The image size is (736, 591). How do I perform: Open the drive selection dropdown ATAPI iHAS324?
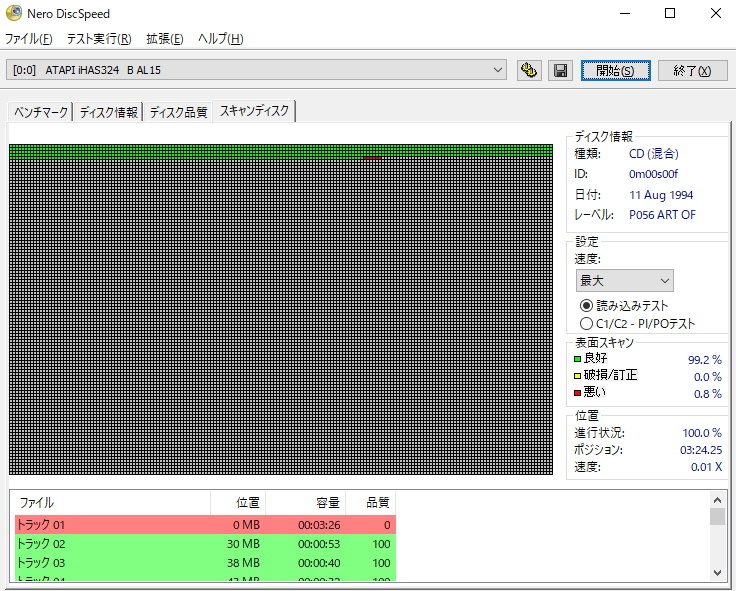pos(256,70)
